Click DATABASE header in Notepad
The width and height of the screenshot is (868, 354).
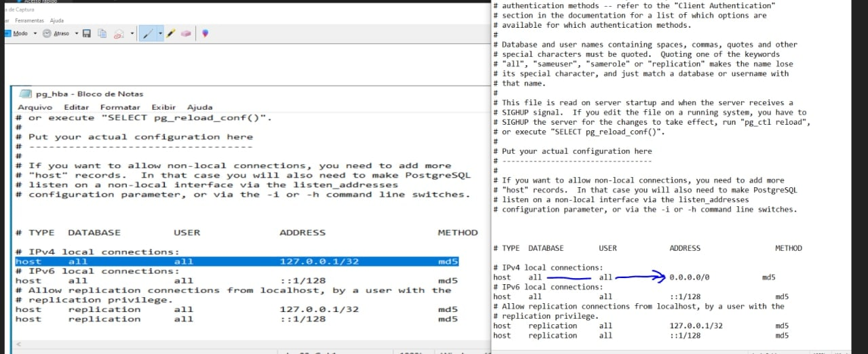pyautogui.click(x=94, y=233)
